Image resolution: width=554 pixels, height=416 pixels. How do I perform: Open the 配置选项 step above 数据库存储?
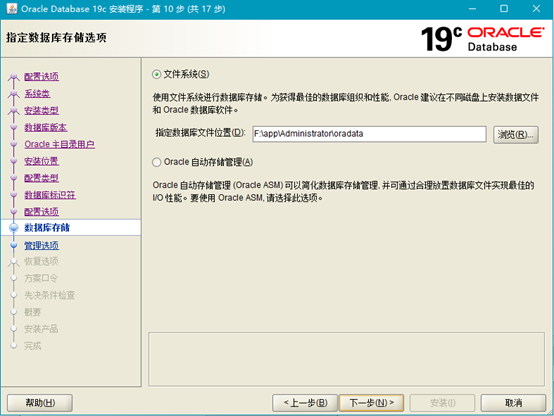click(x=41, y=211)
